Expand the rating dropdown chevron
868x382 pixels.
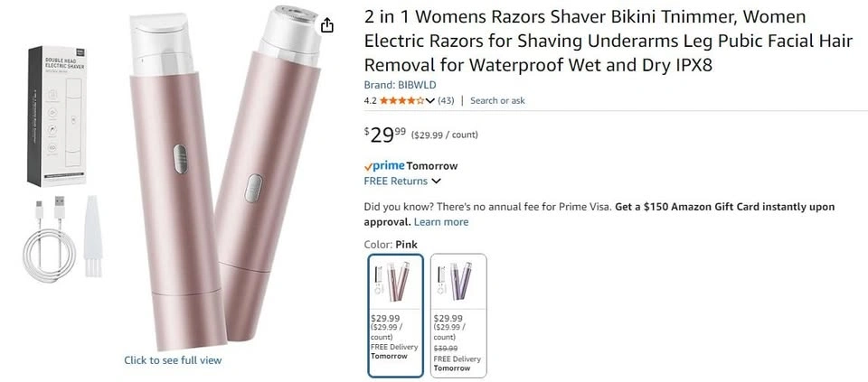click(x=430, y=100)
